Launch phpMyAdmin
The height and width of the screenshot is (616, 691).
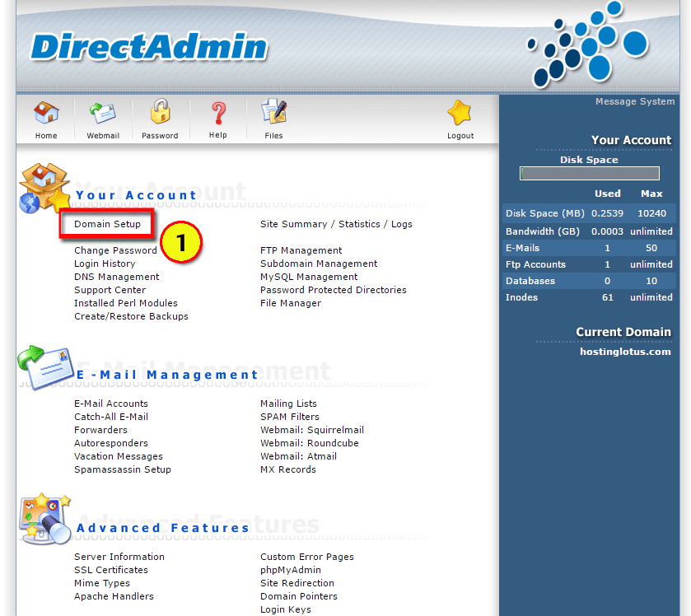(x=291, y=570)
